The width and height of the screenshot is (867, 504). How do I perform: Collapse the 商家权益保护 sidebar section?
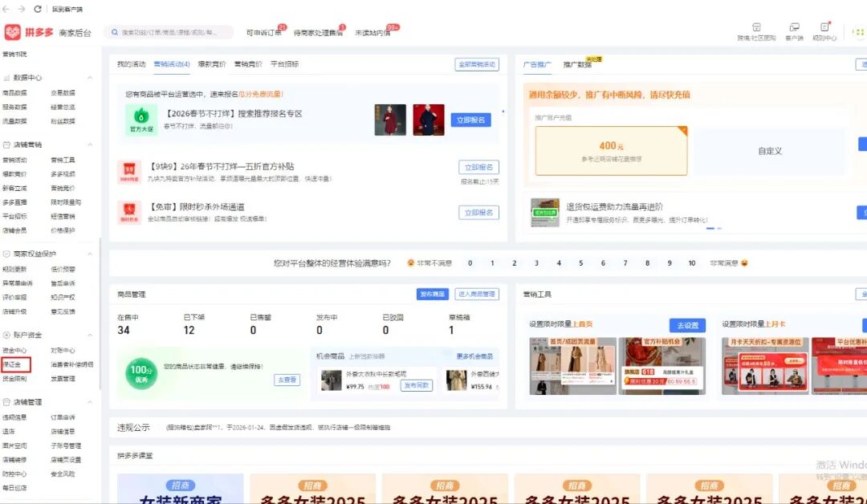(x=92, y=253)
